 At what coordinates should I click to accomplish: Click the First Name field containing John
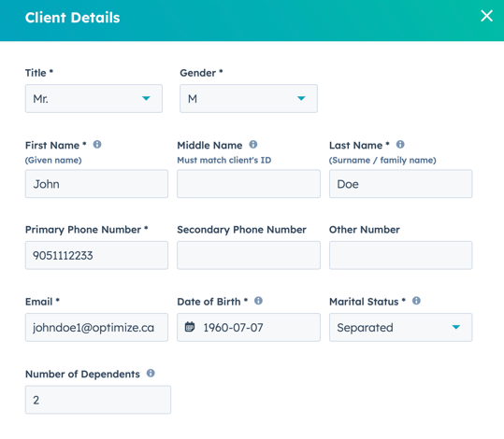coord(96,184)
